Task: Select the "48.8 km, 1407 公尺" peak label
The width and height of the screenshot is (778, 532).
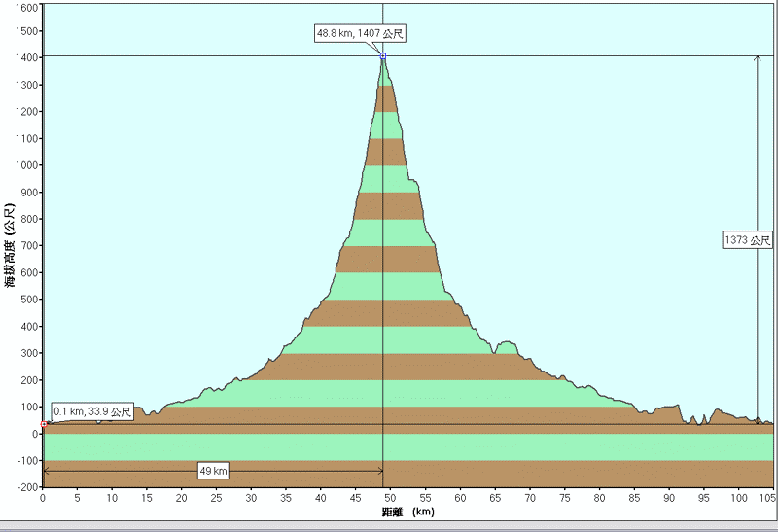Action: click(x=360, y=34)
